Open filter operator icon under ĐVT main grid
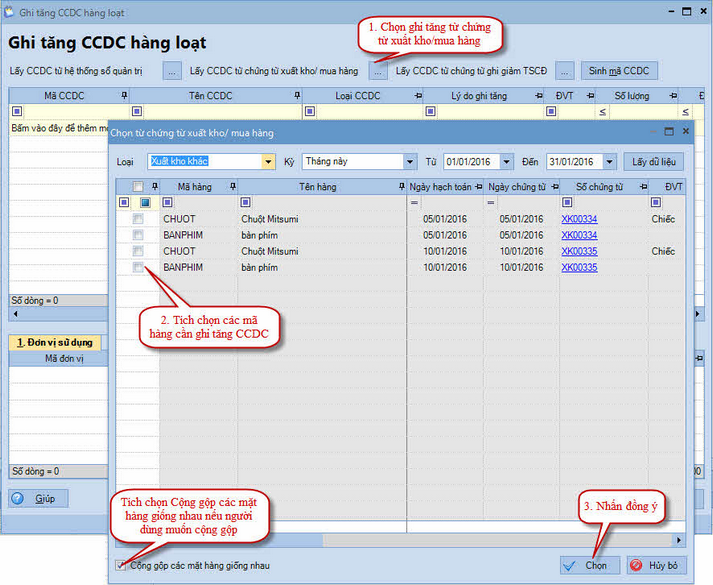 (551, 111)
